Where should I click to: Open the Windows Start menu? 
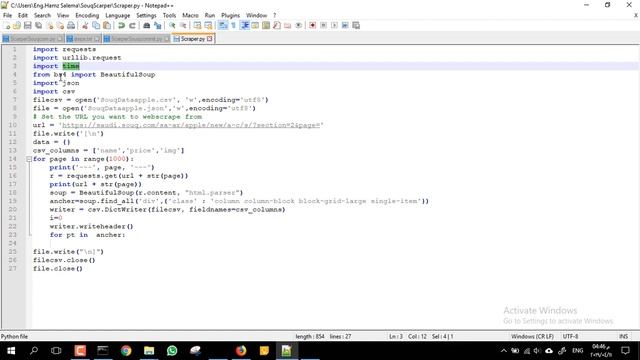click(x=11, y=351)
